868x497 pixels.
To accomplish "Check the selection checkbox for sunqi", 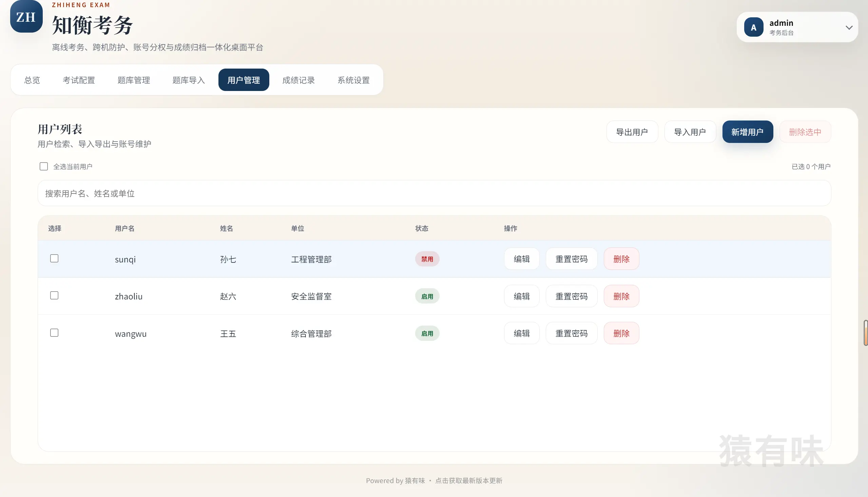I will 54,258.
